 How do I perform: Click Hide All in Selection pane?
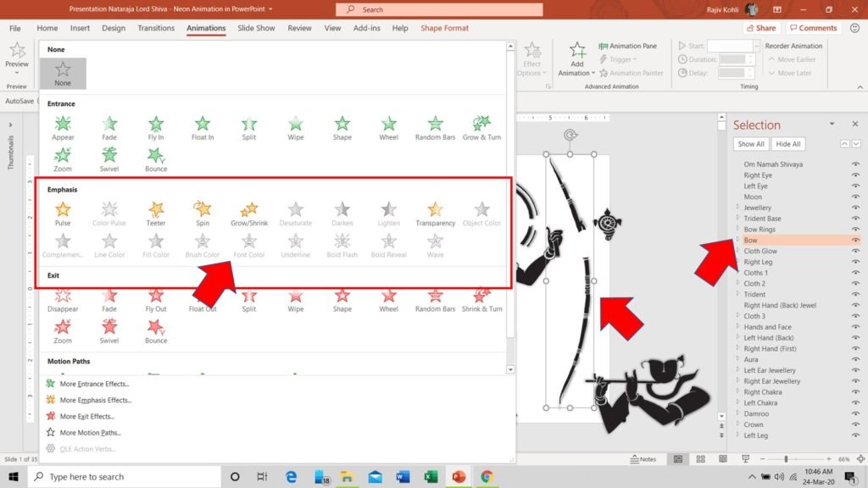coord(787,144)
